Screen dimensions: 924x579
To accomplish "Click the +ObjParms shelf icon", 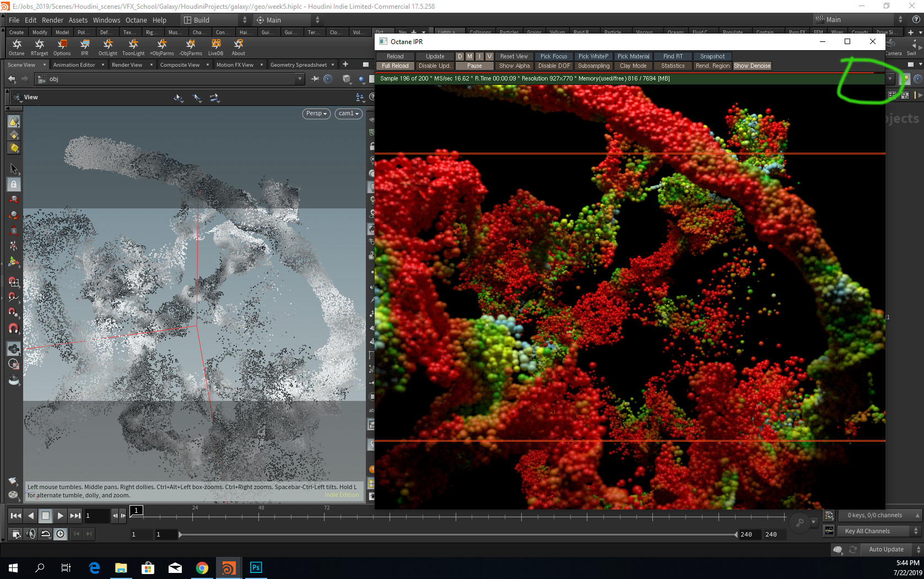I will click(161, 44).
